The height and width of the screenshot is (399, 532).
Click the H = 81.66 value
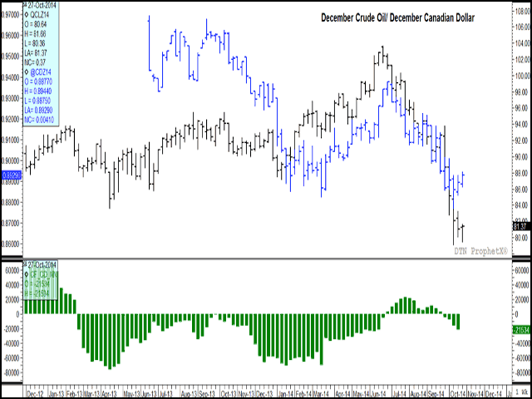[35, 34]
